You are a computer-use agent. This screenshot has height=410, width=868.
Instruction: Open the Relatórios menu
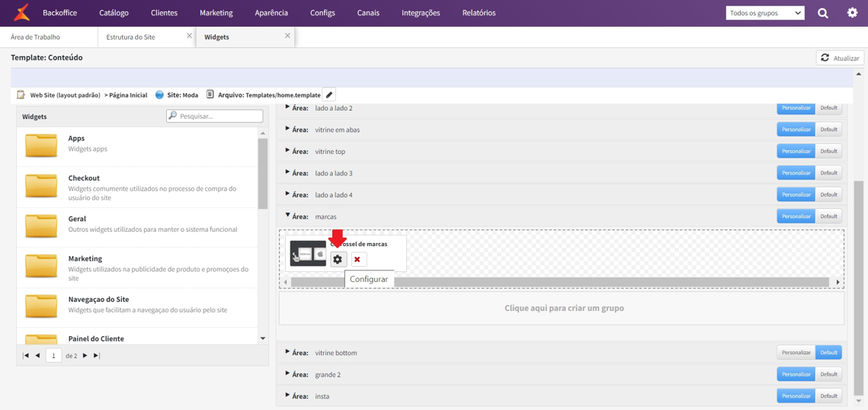click(x=479, y=13)
